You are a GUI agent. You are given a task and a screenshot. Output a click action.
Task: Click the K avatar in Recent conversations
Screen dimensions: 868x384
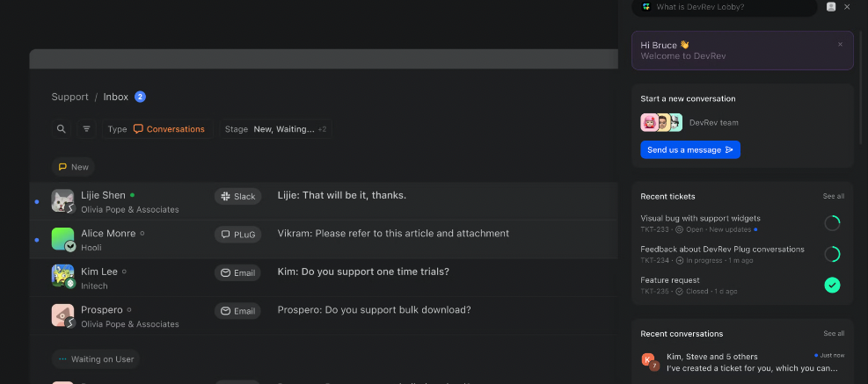point(649,361)
